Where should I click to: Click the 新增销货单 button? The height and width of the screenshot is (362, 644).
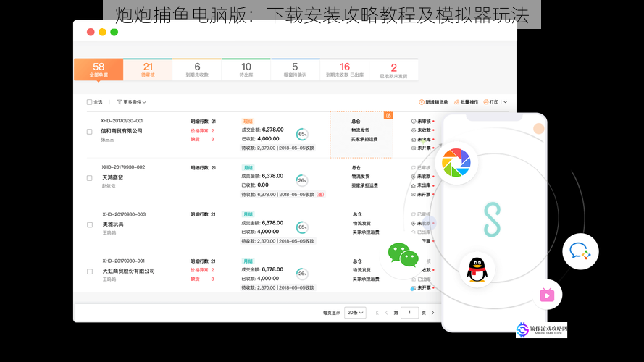coord(433,102)
